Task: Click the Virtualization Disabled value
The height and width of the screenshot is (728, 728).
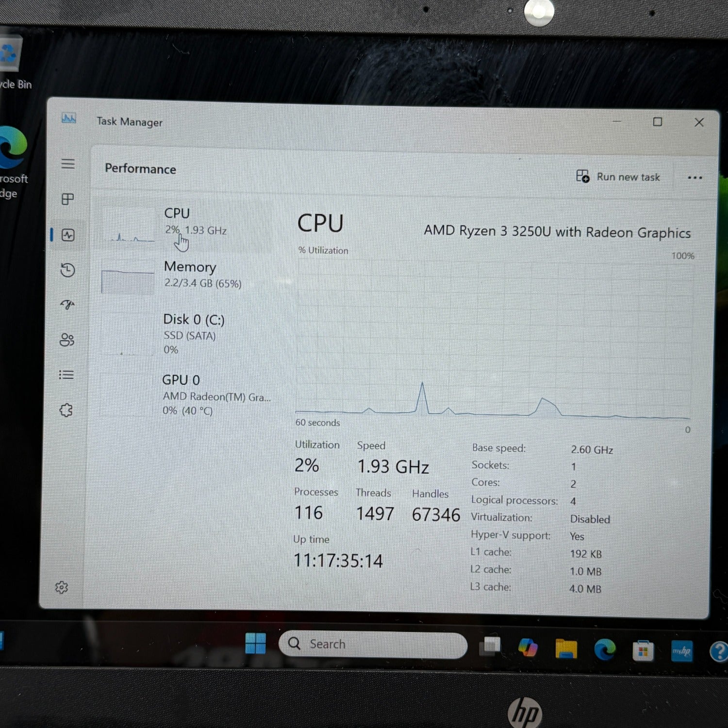Action: coord(590,519)
